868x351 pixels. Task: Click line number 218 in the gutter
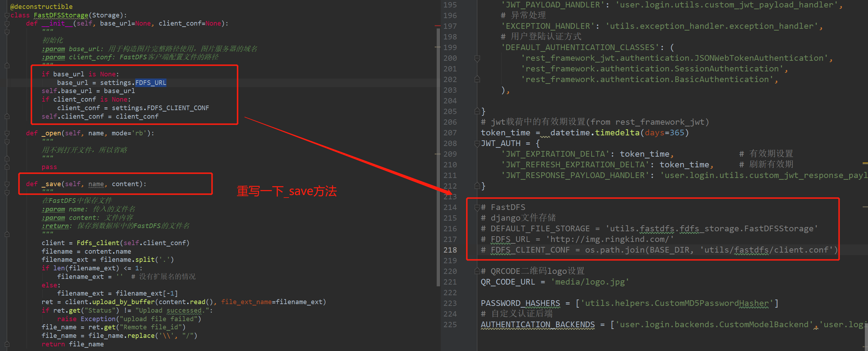coord(450,250)
